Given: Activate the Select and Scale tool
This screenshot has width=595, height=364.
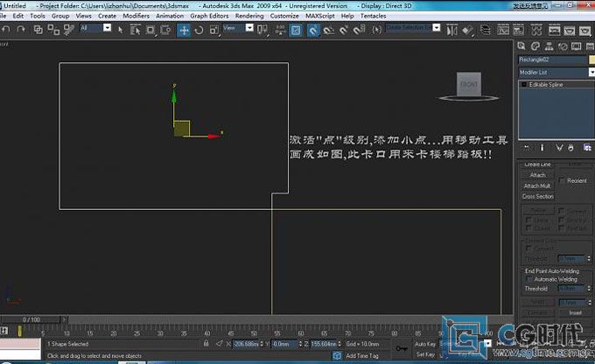Looking at the screenshot, I should coord(214,30).
